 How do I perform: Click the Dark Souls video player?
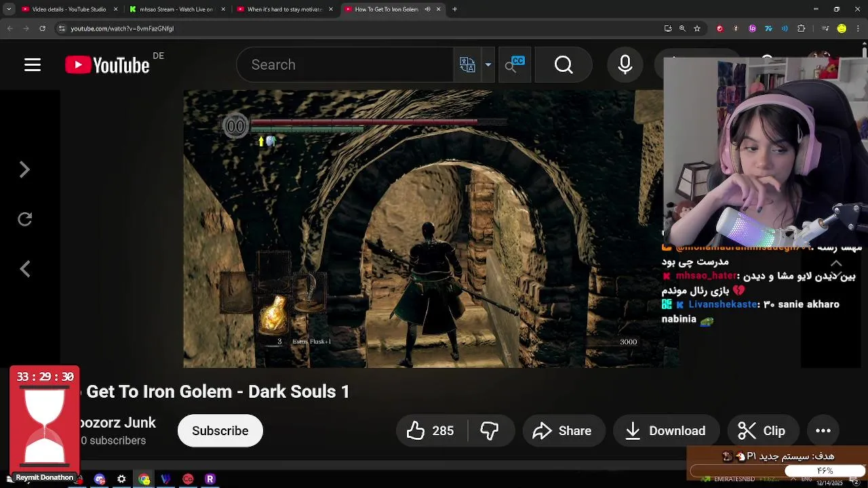tap(423, 229)
